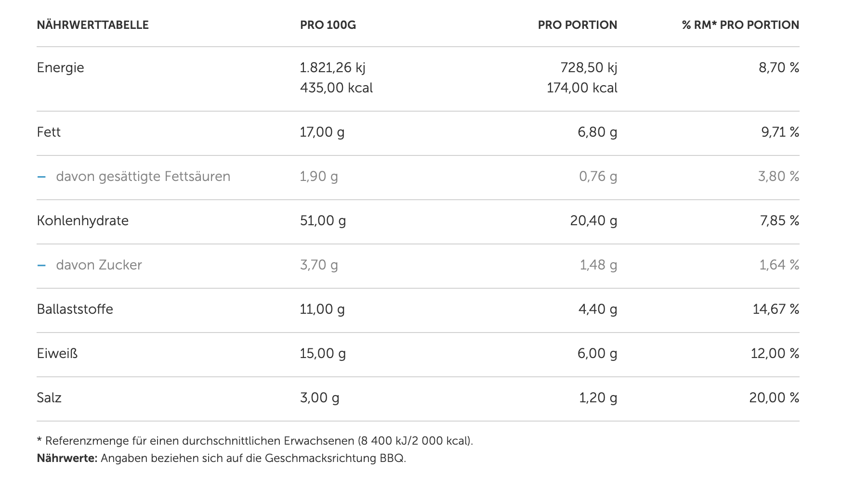Click the blue dash before davon Zucker
Screen dimensions: 868x487
(41, 265)
